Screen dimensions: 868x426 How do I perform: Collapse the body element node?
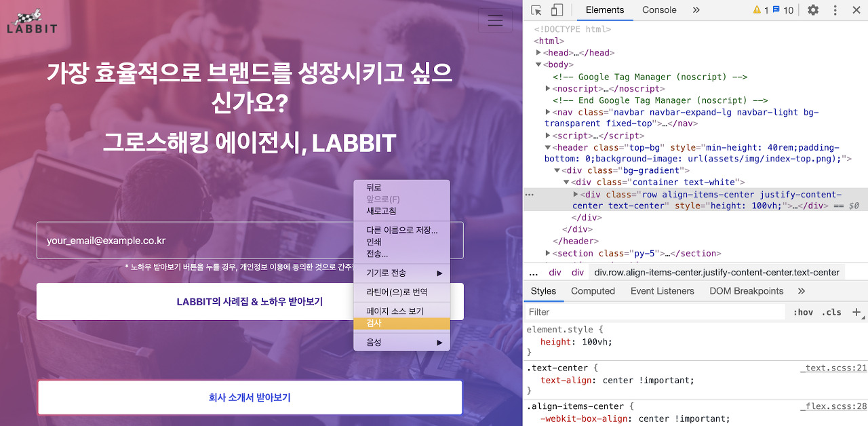[x=538, y=65]
